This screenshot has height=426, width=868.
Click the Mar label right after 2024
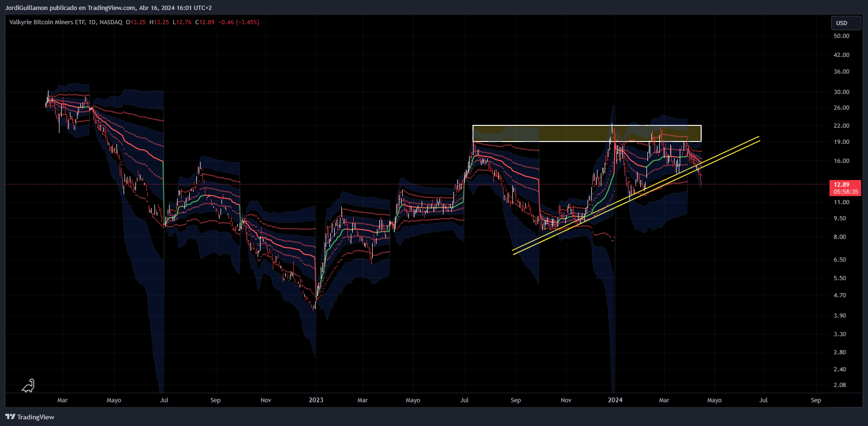[x=664, y=400]
